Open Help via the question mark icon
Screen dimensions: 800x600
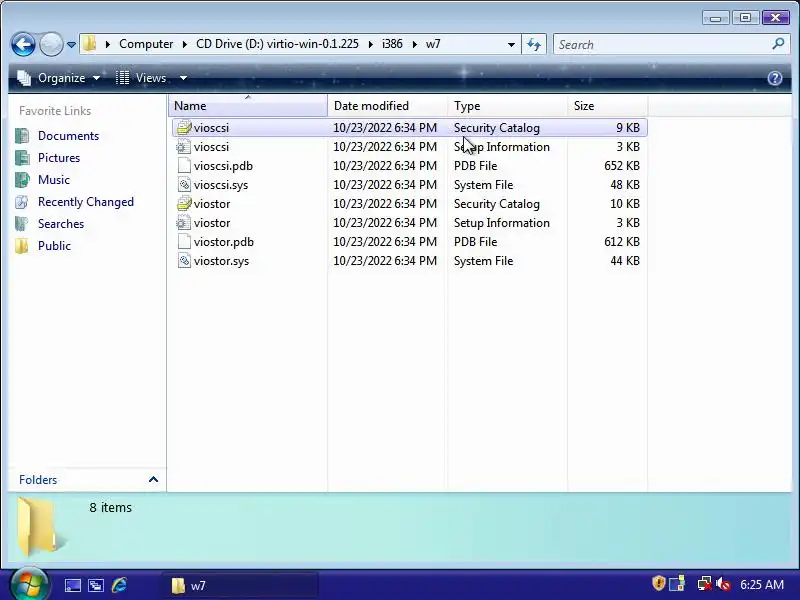pyautogui.click(x=774, y=78)
